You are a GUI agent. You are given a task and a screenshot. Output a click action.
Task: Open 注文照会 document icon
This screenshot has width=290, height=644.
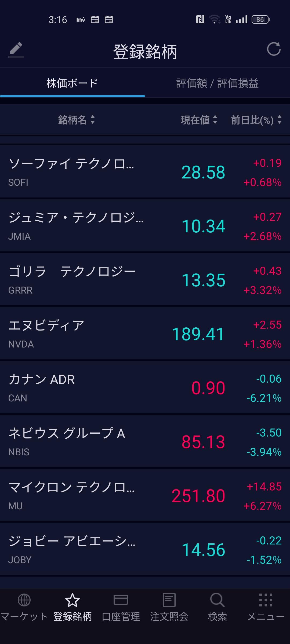point(169,600)
